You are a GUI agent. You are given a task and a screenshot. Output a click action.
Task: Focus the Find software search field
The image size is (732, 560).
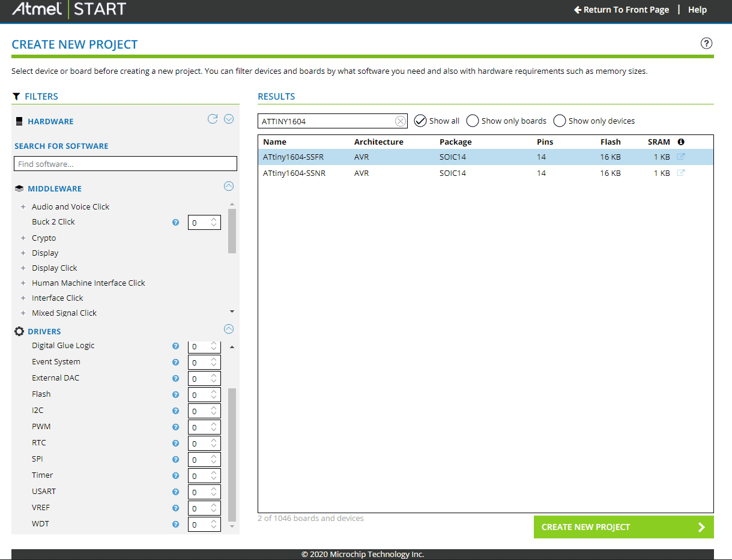(126, 164)
